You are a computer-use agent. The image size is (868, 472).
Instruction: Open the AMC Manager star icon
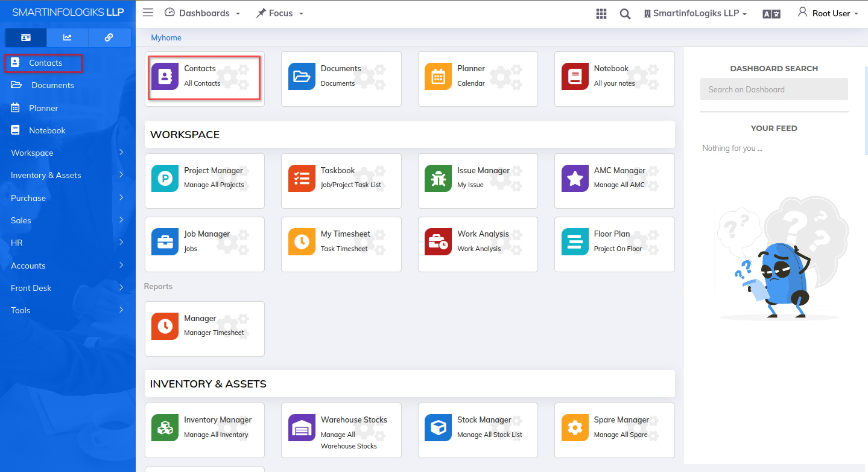coord(575,179)
